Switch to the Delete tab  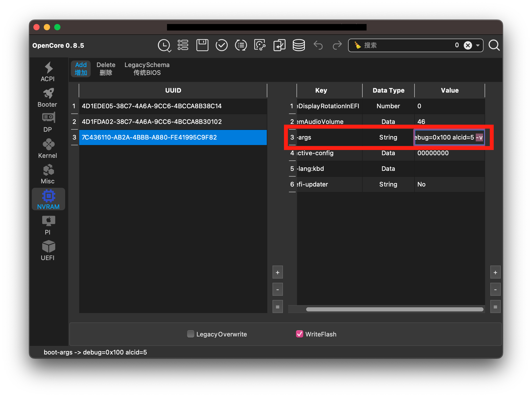(x=106, y=69)
